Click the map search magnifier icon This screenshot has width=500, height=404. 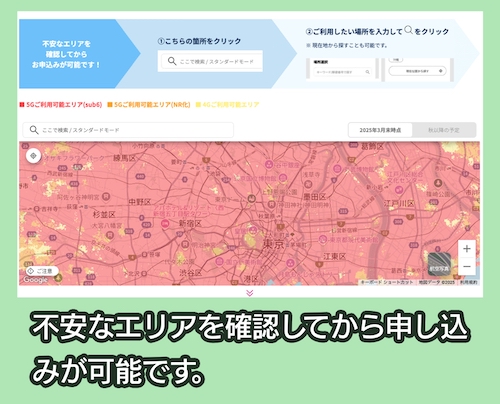(34, 130)
